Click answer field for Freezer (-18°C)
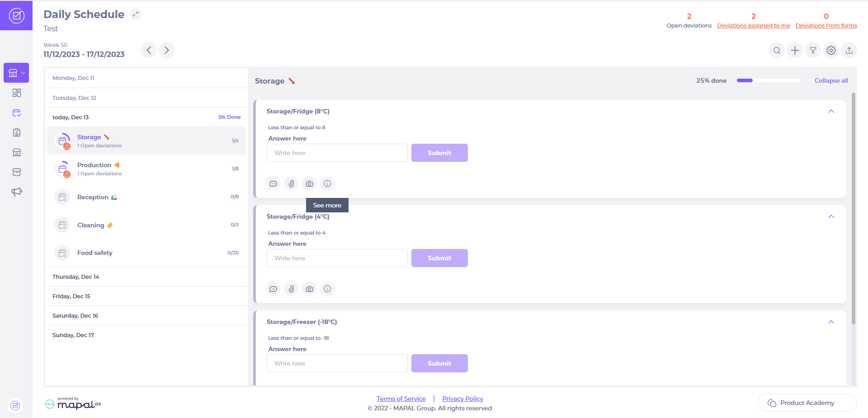The width and height of the screenshot is (868, 418). click(x=337, y=363)
